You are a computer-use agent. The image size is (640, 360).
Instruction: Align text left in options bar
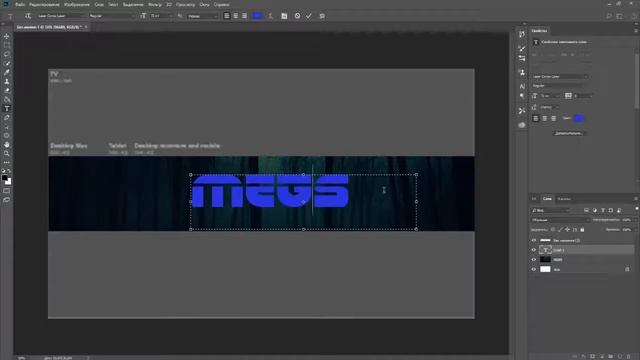[x=227, y=16]
